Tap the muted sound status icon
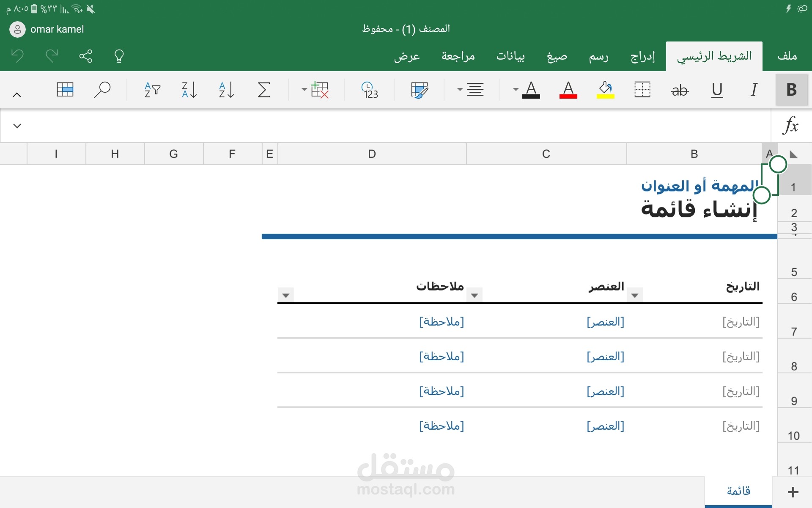Viewport: 812px width, 508px height. click(x=91, y=8)
